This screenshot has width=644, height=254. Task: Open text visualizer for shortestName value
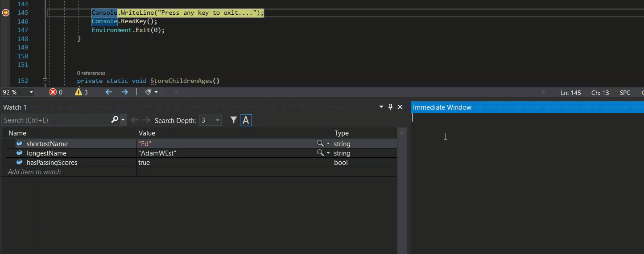pyautogui.click(x=320, y=143)
